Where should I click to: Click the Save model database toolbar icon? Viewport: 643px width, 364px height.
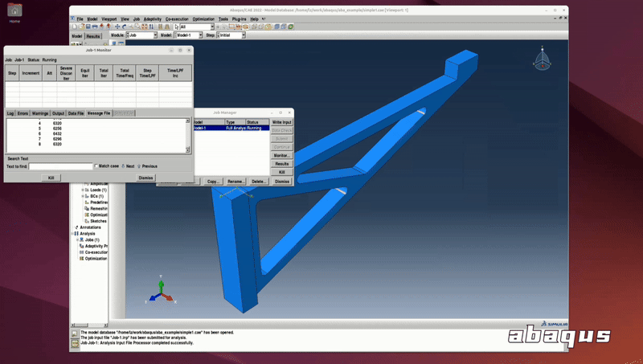coord(88,27)
